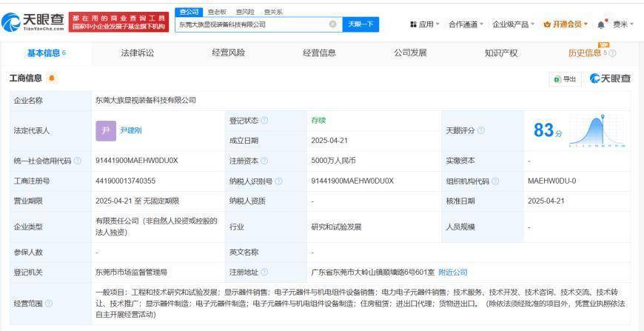Screen dimensions: 644x331
Task: Click the organization code MAEHW0DU-0
Action: click(x=552, y=181)
